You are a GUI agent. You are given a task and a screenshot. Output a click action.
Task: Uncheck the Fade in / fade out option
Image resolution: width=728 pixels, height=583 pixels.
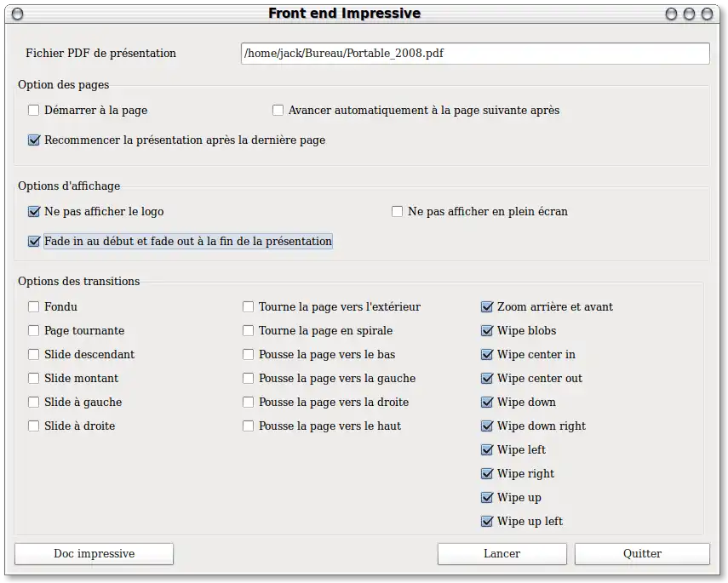33,242
